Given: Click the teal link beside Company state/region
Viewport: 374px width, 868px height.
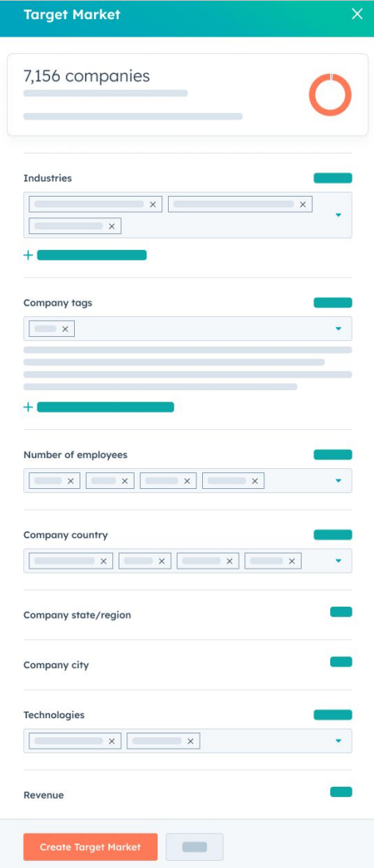Looking at the screenshot, I should (x=341, y=612).
